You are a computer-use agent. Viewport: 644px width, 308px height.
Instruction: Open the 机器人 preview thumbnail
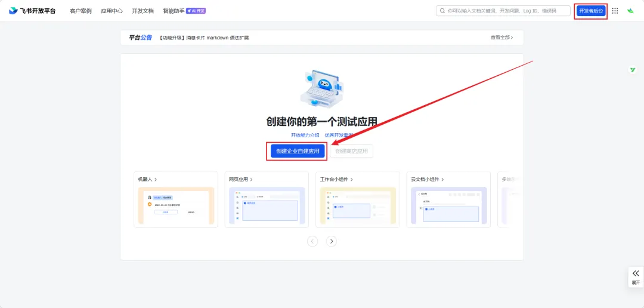(176, 205)
